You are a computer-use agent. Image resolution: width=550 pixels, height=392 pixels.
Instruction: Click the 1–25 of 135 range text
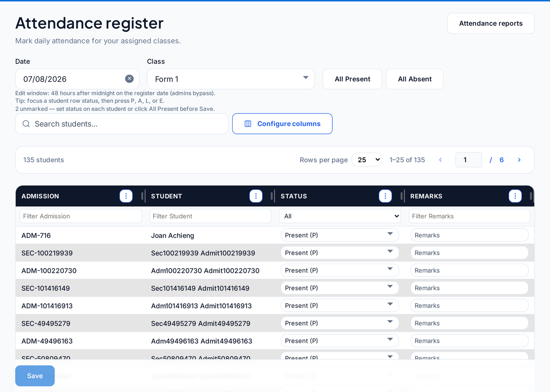pyautogui.click(x=407, y=160)
